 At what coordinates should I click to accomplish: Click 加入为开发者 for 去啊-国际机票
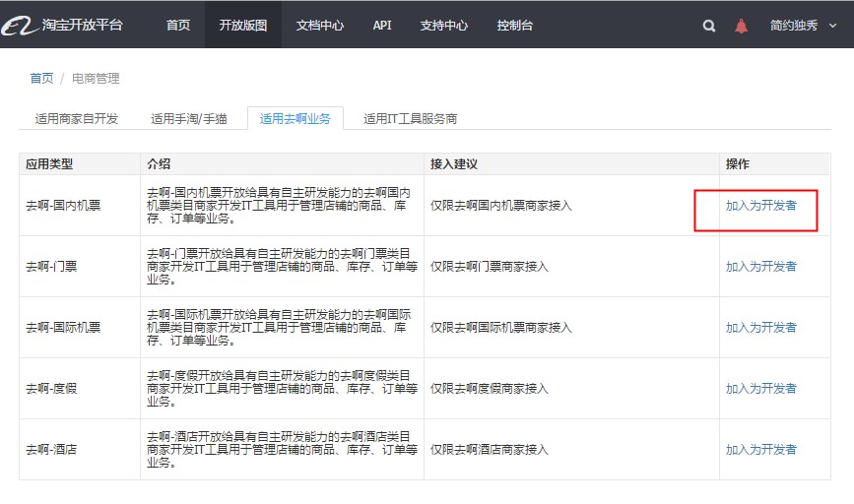[x=760, y=328]
